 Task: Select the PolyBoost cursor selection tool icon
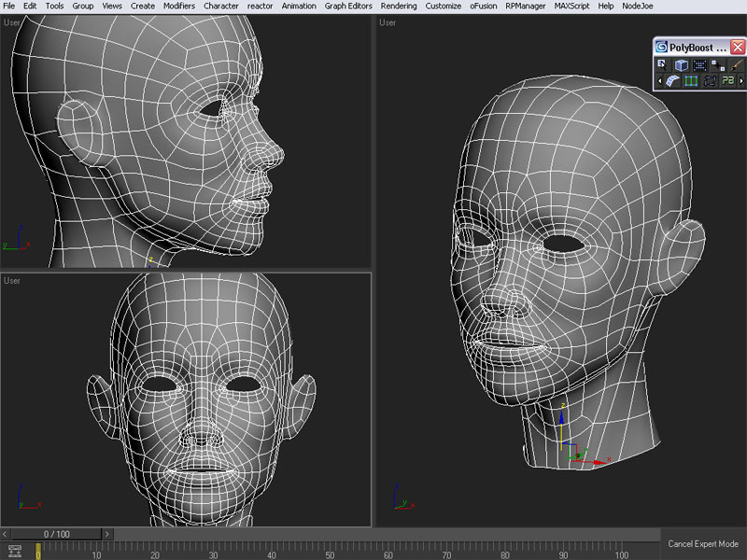tap(662, 65)
